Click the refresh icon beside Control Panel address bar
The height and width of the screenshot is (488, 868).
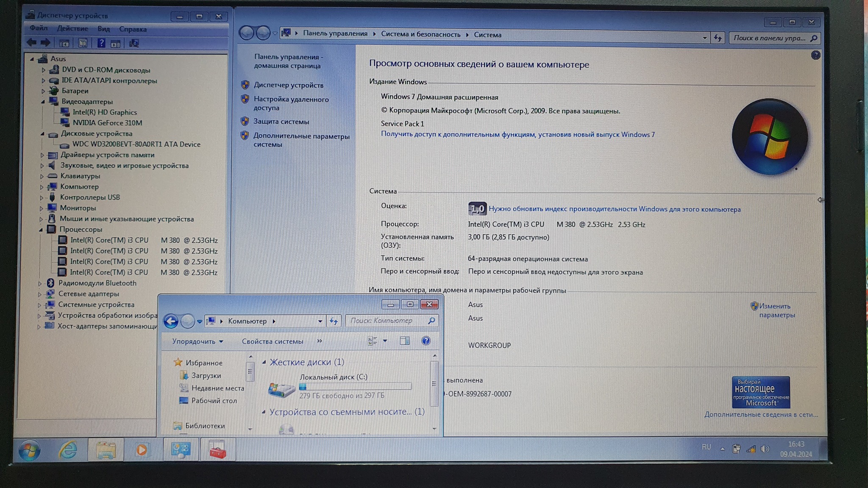click(x=718, y=38)
